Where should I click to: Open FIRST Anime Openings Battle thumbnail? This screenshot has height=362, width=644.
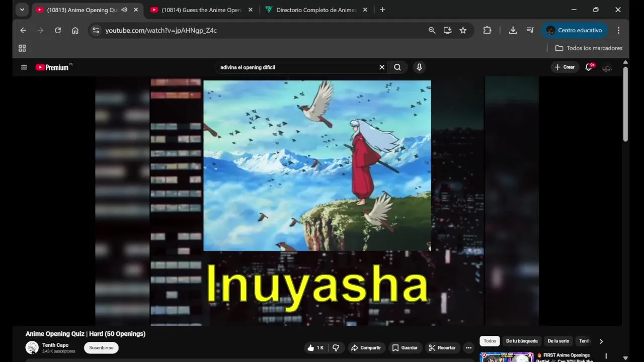click(x=507, y=357)
